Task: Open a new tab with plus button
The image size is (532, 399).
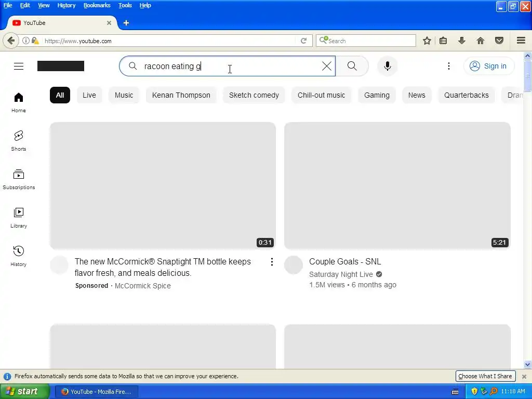Action: pos(126,23)
